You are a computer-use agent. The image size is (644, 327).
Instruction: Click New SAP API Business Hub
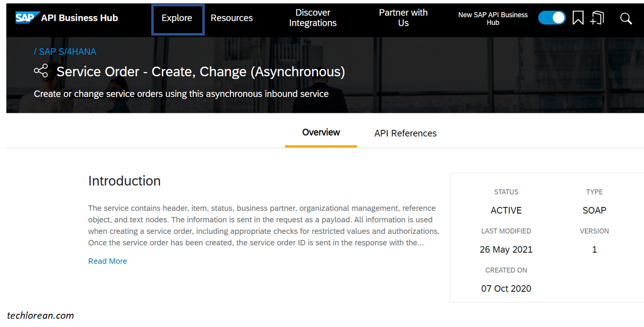click(493, 18)
